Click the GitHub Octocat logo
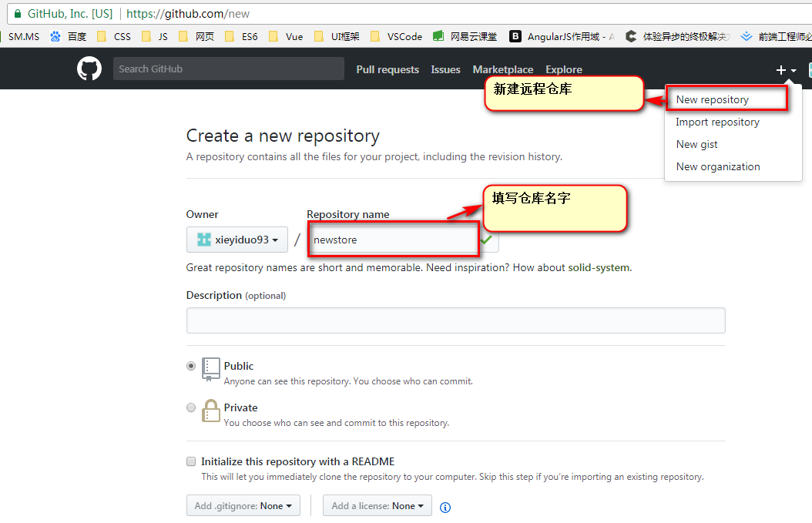The width and height of the screenshot is (812, 523). 89,69
